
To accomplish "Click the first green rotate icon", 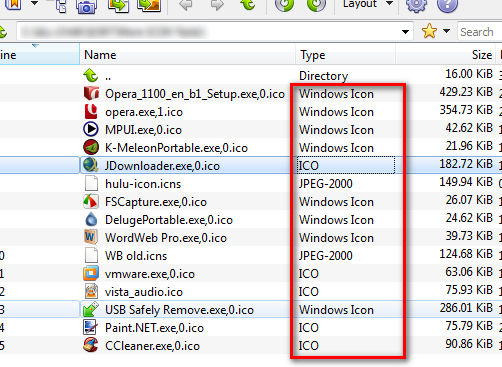I will 284,5.
